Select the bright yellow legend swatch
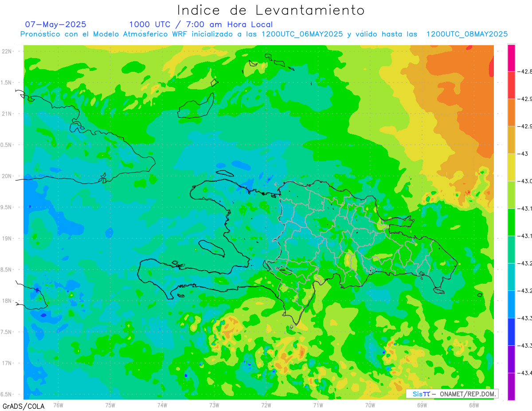532x411 pixels. (x=511, y=167)
